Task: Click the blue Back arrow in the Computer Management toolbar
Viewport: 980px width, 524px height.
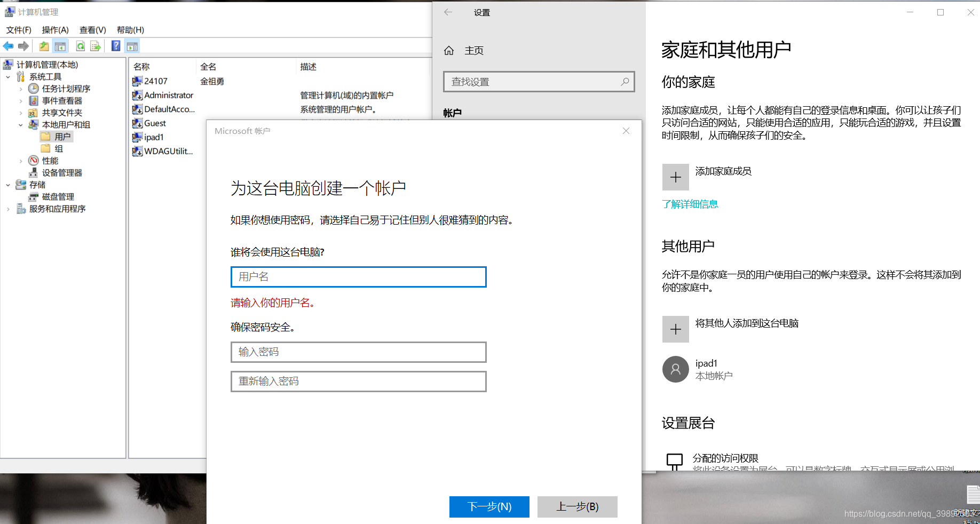Action: 8,46
